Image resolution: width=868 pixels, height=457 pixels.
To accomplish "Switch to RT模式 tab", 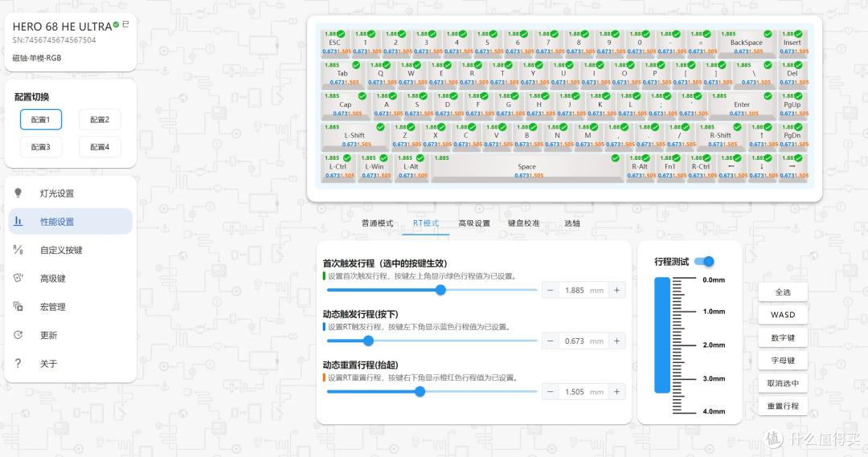I will point(426,223).
